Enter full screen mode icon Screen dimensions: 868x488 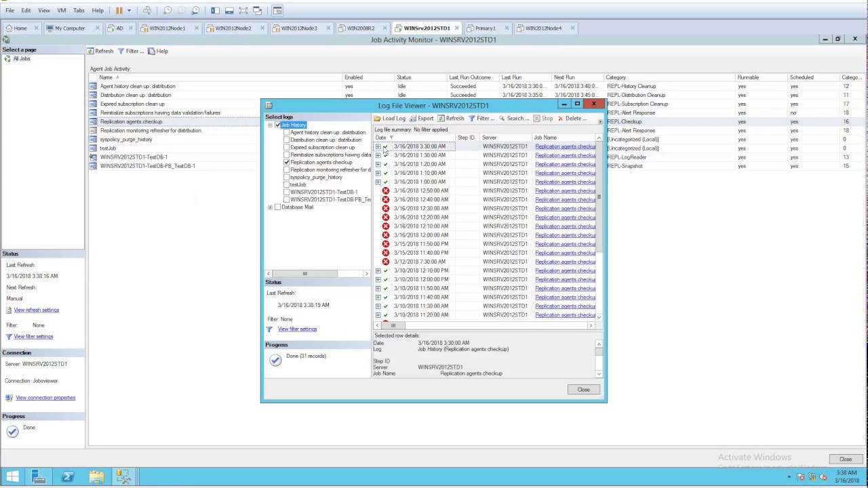pos(243,10)
